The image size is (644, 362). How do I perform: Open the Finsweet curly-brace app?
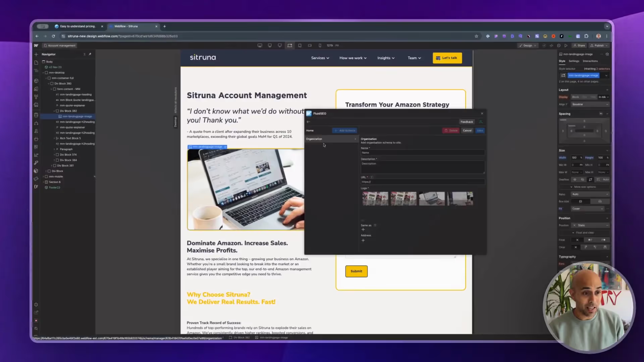coord(36,187)
